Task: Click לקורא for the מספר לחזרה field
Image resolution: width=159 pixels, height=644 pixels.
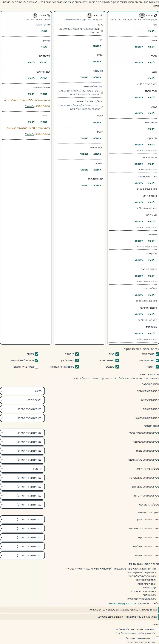Action: click(151, 129)
